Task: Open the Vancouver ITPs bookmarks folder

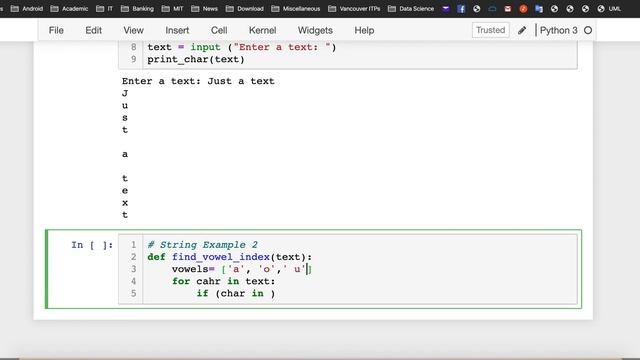Action: [x=354, y=9]
